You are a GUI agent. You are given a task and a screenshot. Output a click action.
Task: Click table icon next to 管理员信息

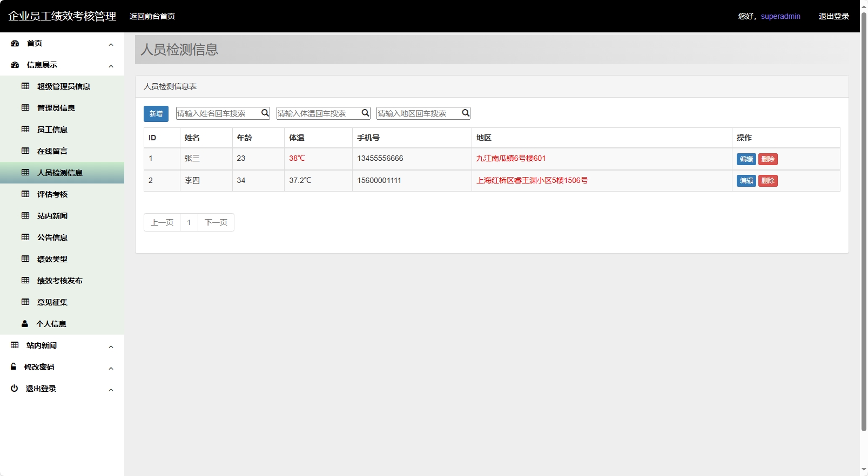25,108
